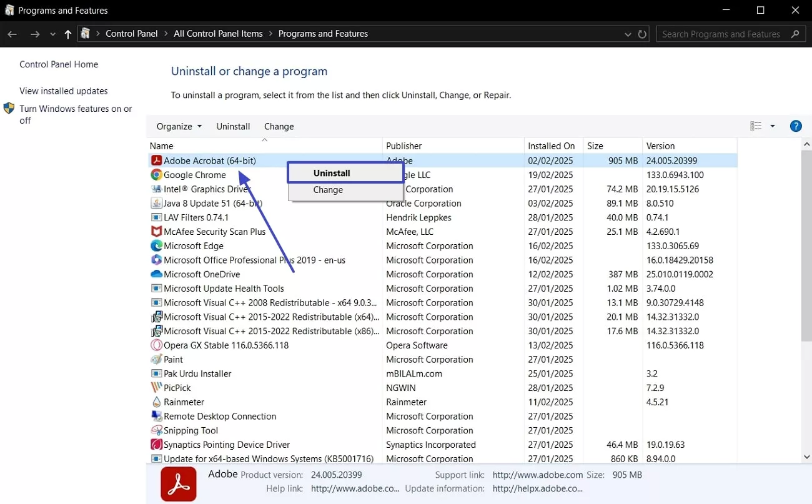Open the recent locations dropdown arrow

point(52,34)
